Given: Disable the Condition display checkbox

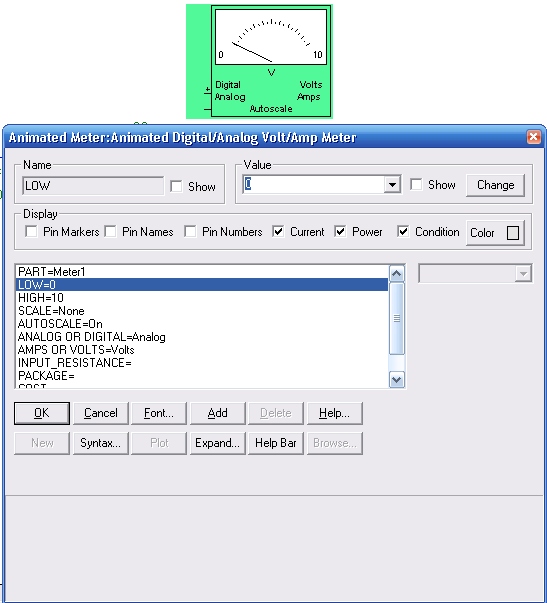Looking at the screenshot, I should click(x=403, y=232).
